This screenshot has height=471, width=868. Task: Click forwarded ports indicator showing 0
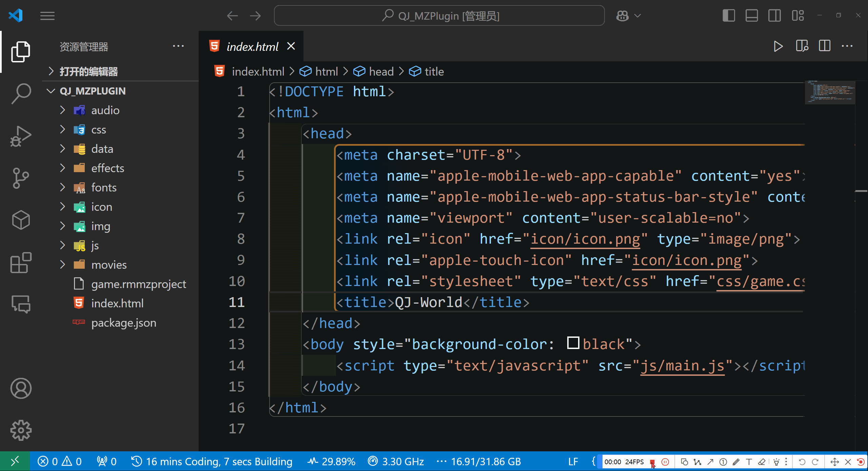(x=107, y=462)
